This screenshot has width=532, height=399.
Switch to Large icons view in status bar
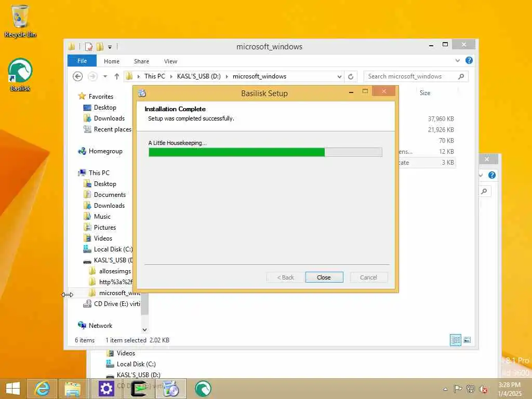click(x=467, y=340)
